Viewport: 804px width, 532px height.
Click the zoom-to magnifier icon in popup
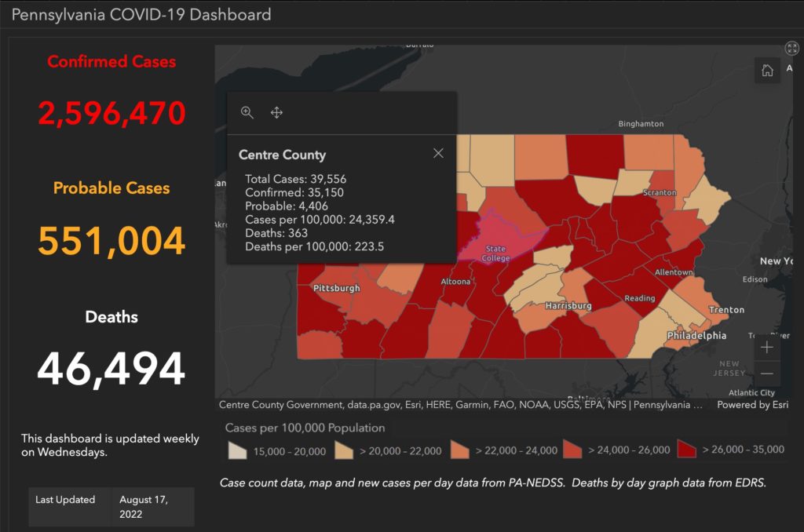pos(247,113)
